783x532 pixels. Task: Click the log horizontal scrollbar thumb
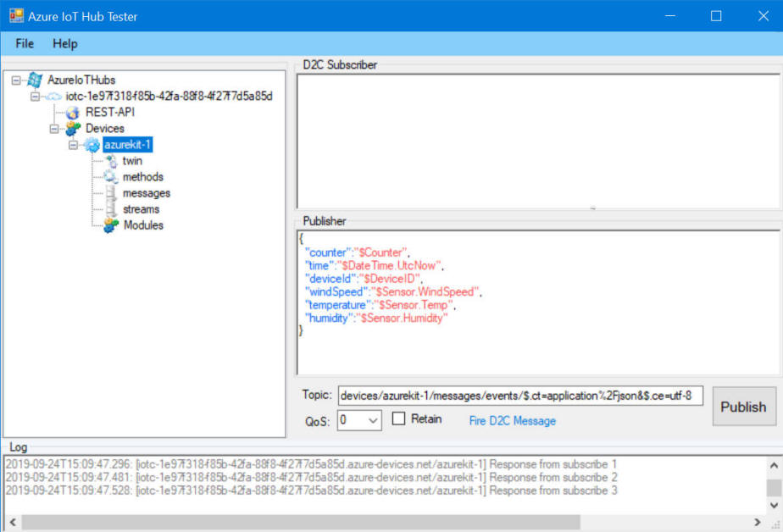coord(301,522)
